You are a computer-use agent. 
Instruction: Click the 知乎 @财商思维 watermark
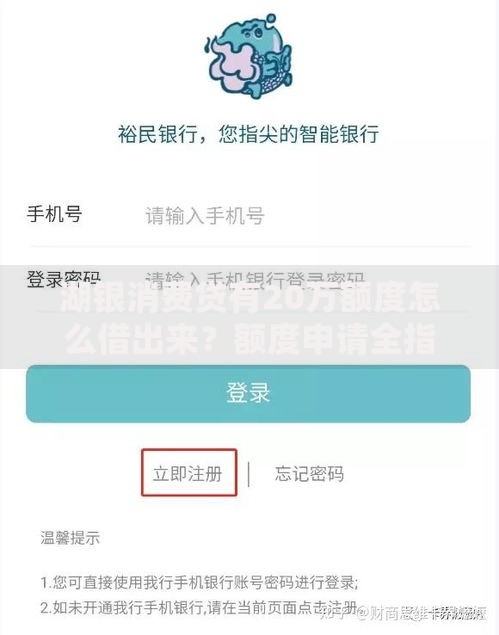403,614
